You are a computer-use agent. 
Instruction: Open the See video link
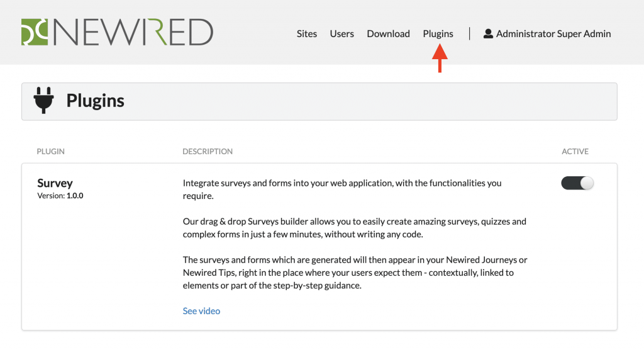(x=201, y=311)
